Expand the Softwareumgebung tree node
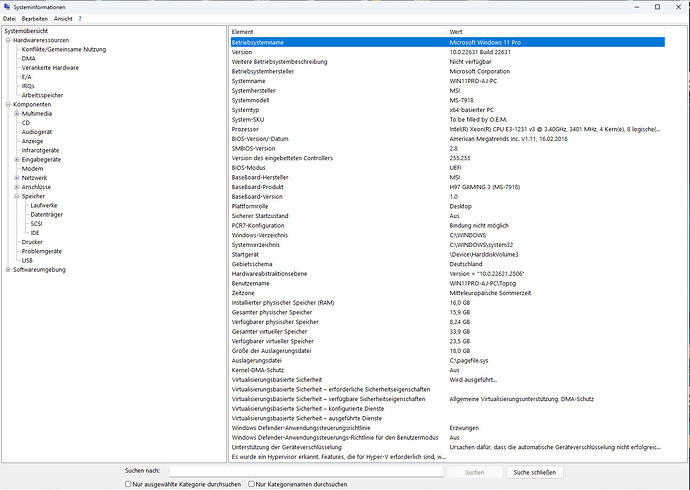This screenshot has height=490, width=690. 8,269
